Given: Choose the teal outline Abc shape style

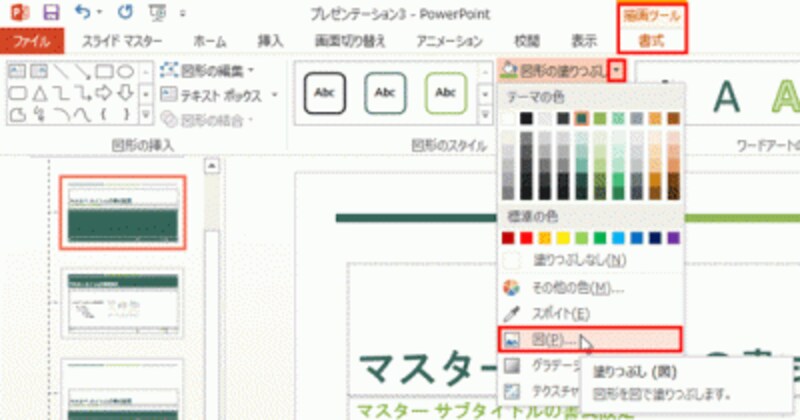Looking at the screenshot, I should (x=385, y=93).
